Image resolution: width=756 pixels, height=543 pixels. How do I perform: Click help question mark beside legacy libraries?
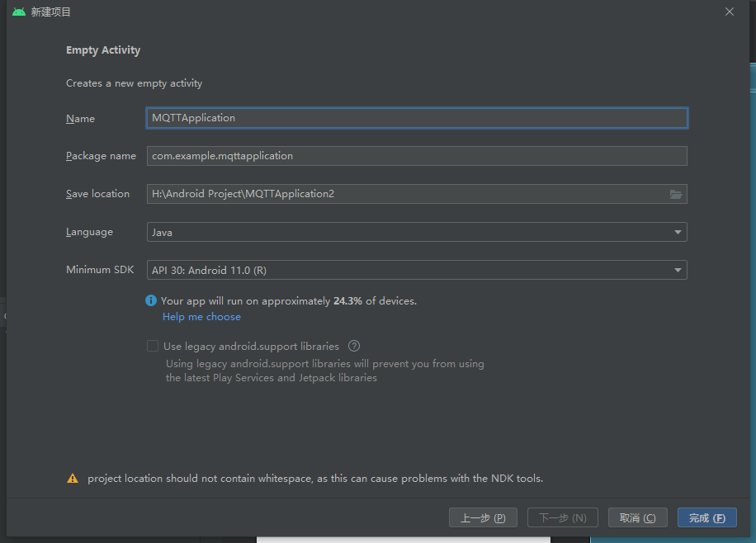point(354,347)
